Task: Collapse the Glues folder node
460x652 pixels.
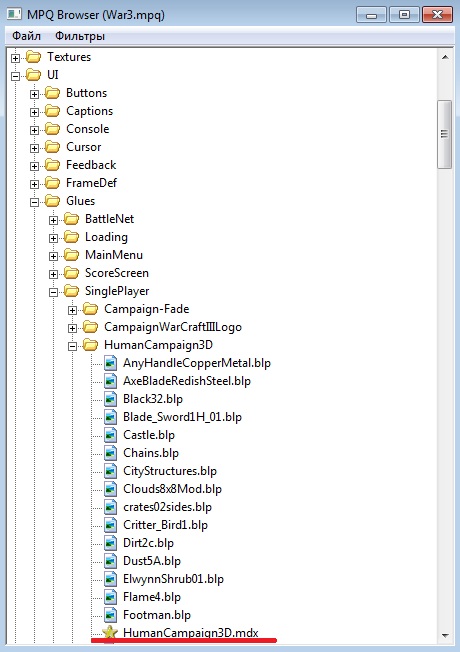Action: 35,203
